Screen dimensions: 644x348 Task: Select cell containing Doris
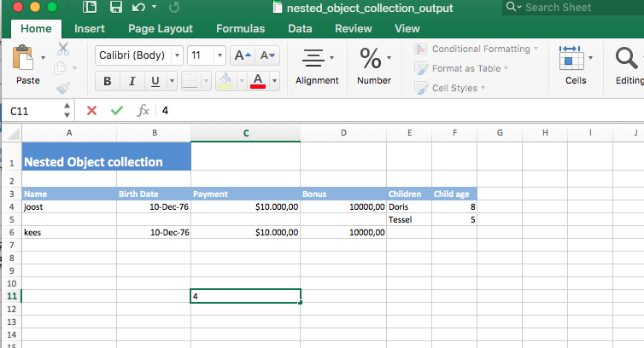409,206
